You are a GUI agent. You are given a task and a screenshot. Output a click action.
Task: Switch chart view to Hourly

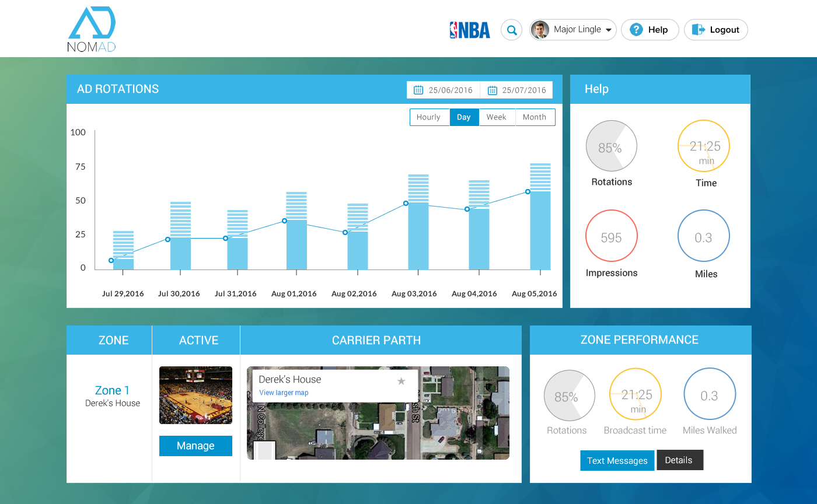(429, 117)
